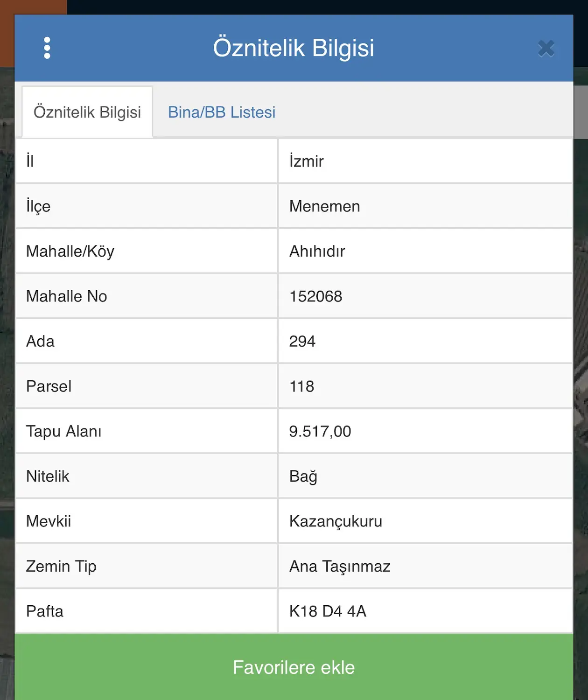The image size is (588, 700).
Task: Click the Tapu Alanı value 9.517,00
Action: tap(320, 431)
